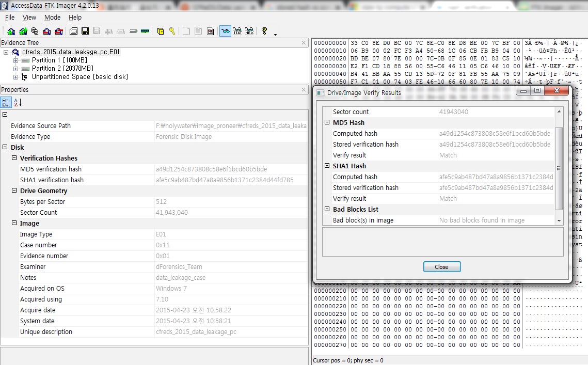
Task: Click the Capture Memory chip icon
Action: [x=145, y=31]
